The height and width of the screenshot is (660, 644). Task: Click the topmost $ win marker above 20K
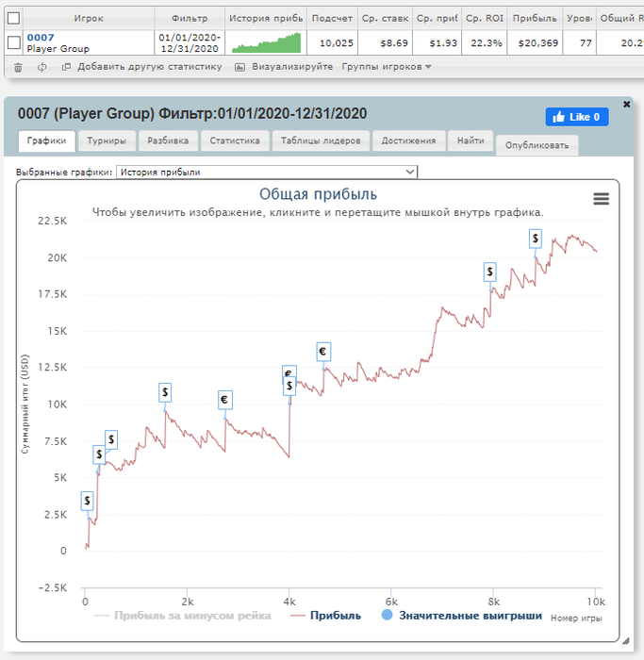click(x=536, y=239)
